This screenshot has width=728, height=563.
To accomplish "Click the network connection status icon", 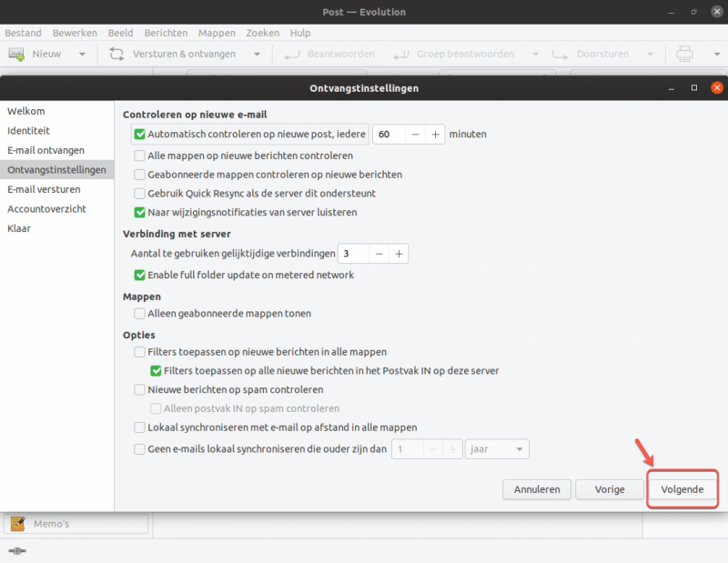I will 17,551.
